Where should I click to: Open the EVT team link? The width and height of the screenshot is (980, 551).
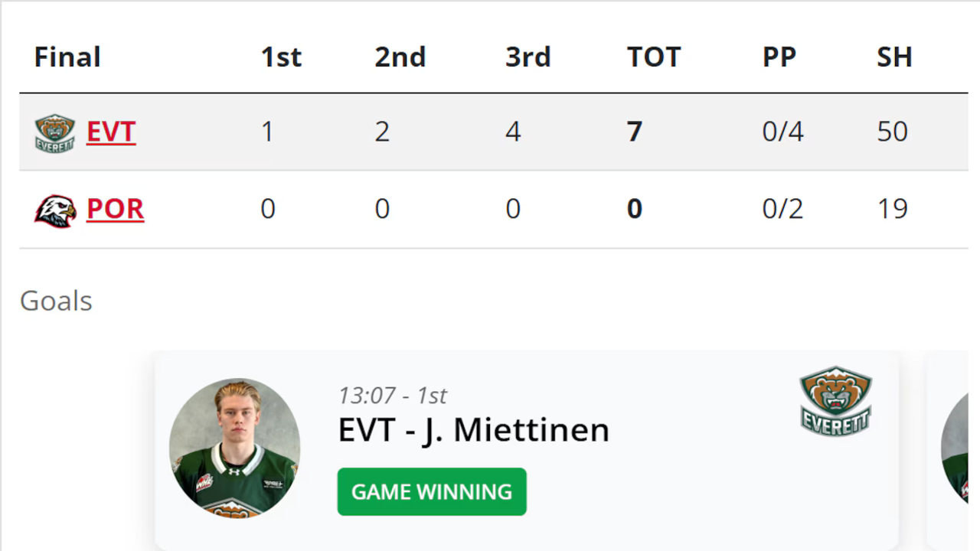pyautogui.click(x=111, y=132)
